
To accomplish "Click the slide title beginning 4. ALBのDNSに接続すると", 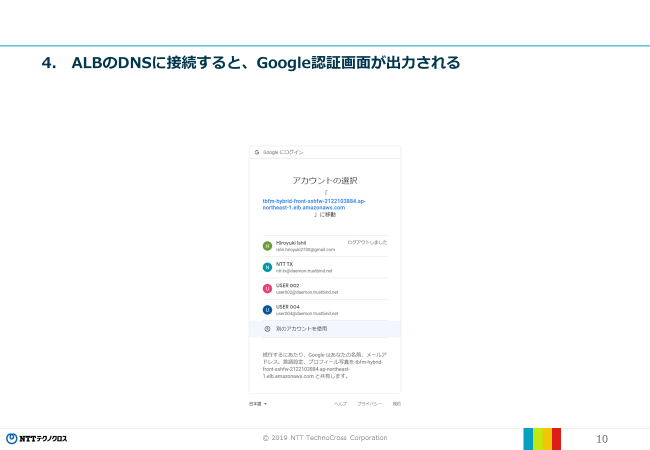I will coord(251,63).
